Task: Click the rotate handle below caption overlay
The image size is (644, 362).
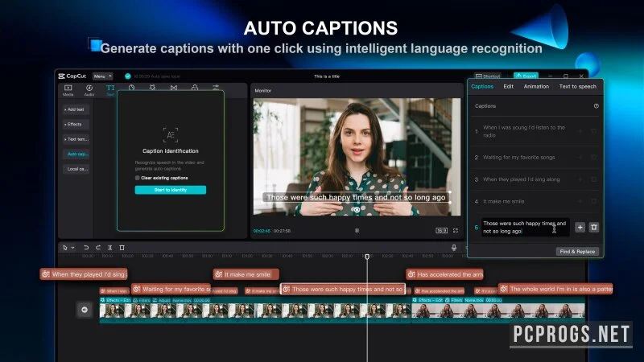Action: [357, 210]
